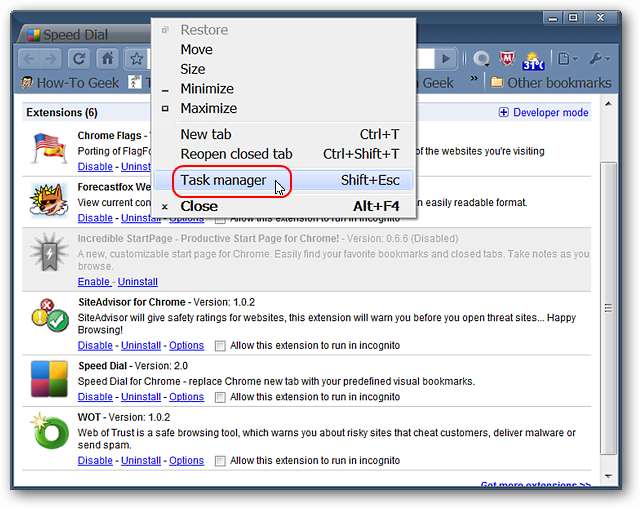Open Task manager from the menu
The image size is (640, 508).
pyautogui.click(x=284, y=180)
